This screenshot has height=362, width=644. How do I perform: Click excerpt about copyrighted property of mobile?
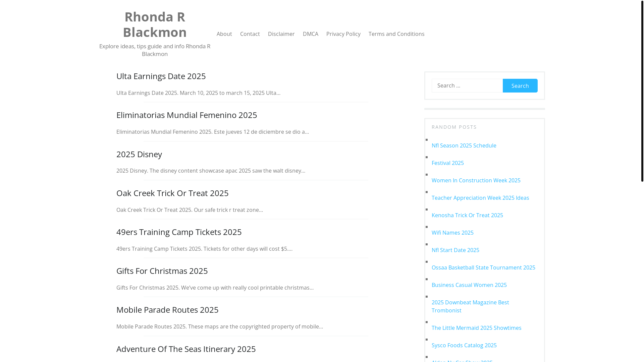click(220, 326)
